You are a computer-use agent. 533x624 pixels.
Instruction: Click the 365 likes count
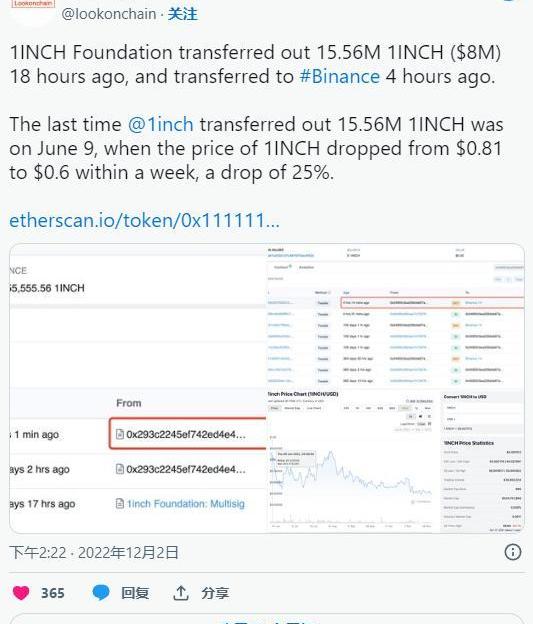click(x=53, y=593)
